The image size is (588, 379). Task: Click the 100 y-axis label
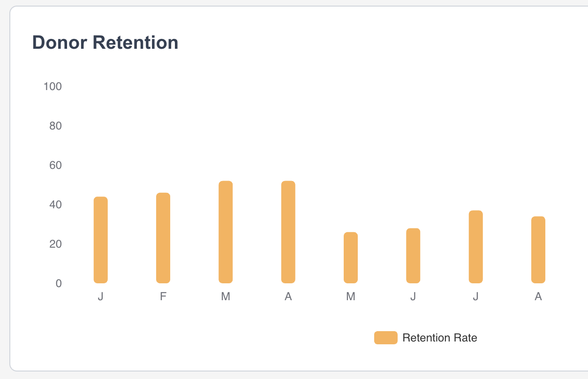[x=53, y=86]
